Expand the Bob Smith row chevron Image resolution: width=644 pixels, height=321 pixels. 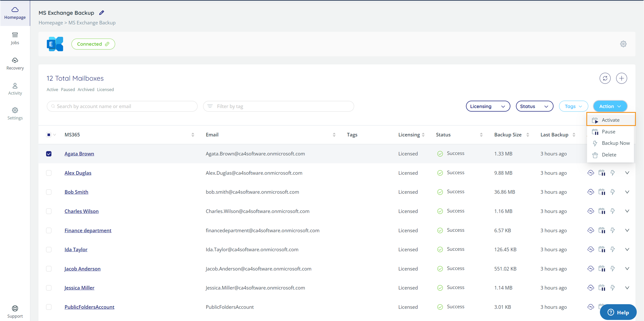point(627,192)
